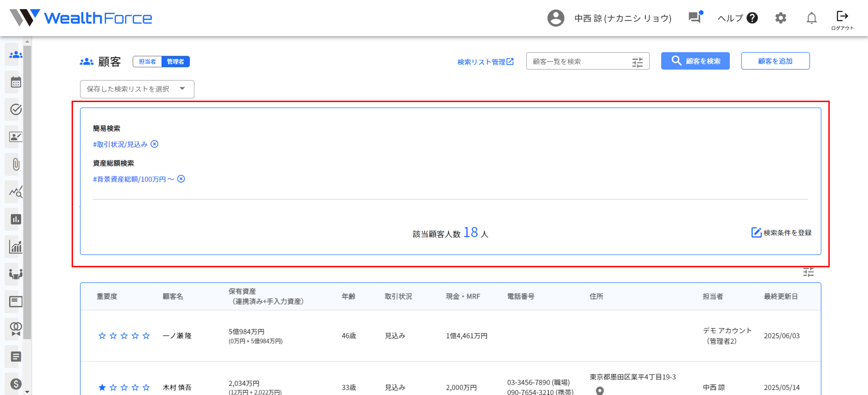Screen dimensions: 868x395
Task: Open the paperclip attachments sidebar icon
Action: click(x=16, y=164)
